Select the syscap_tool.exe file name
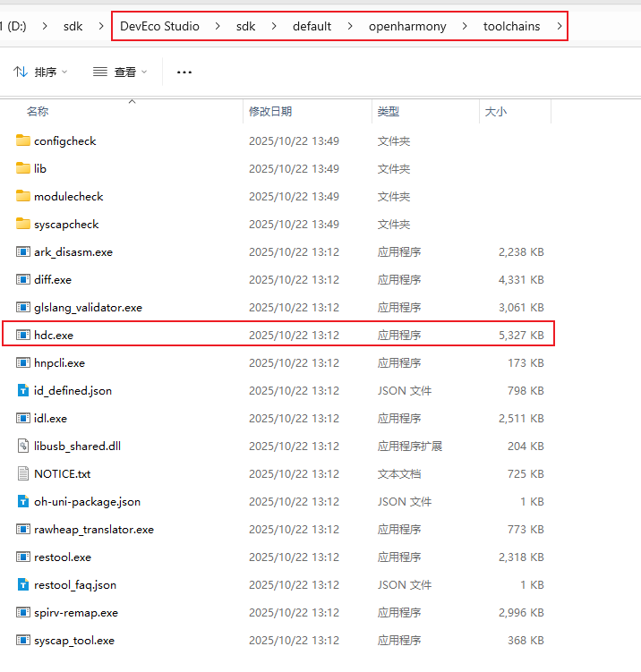The height and width of the screenshot is (672, 641). tap(74, 641)
